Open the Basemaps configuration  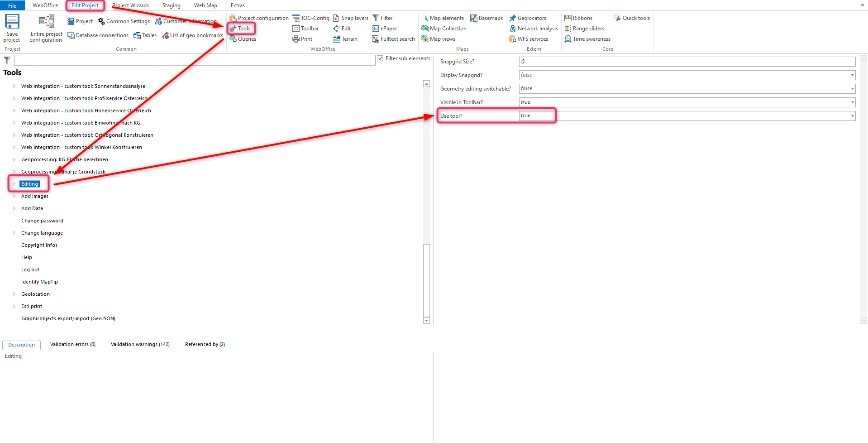486,18
